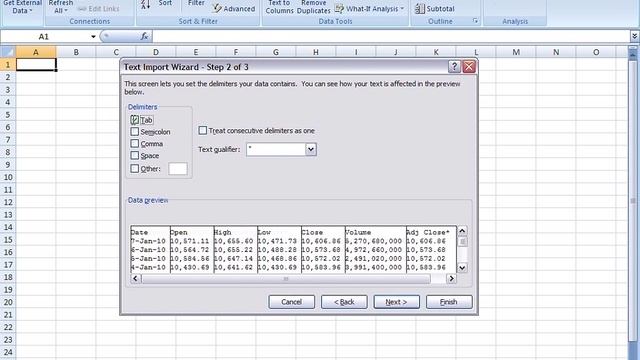
Task: Select row 10 header
Action: [x=8, y=177]
